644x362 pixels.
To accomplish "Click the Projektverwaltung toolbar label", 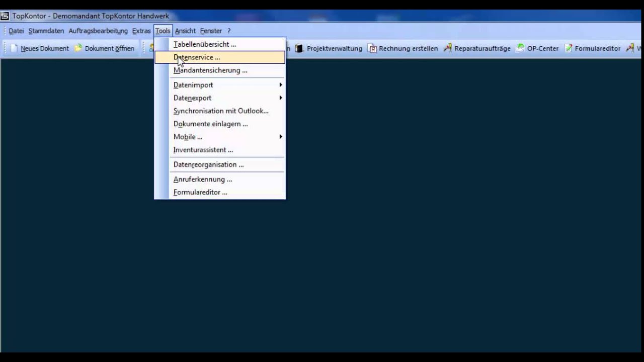I will coord(335,49).
